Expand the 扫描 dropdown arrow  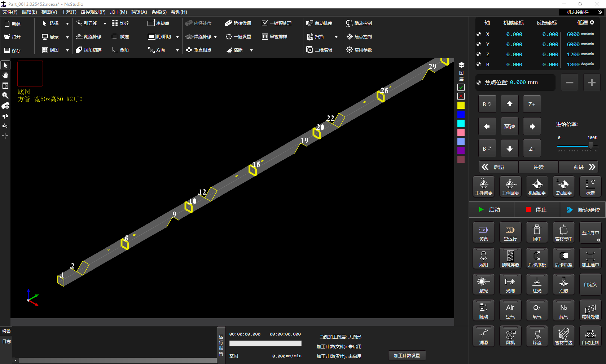[336, 37]
